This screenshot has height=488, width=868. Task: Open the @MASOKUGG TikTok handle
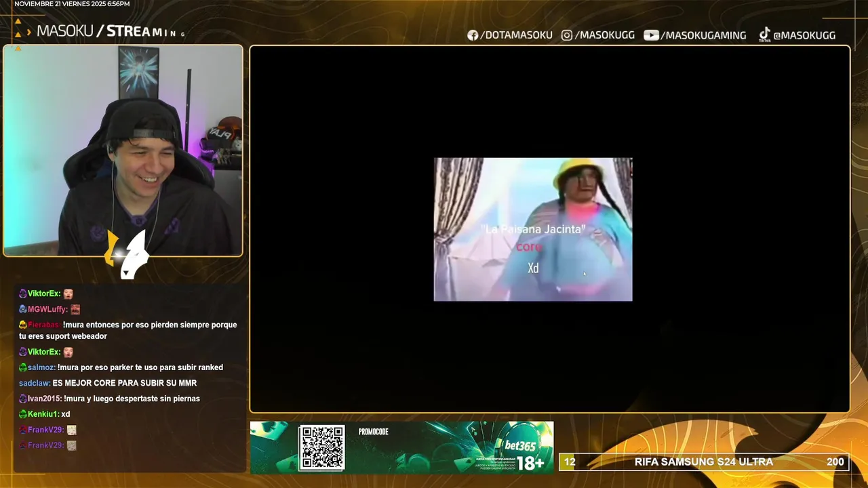point(804,35)
